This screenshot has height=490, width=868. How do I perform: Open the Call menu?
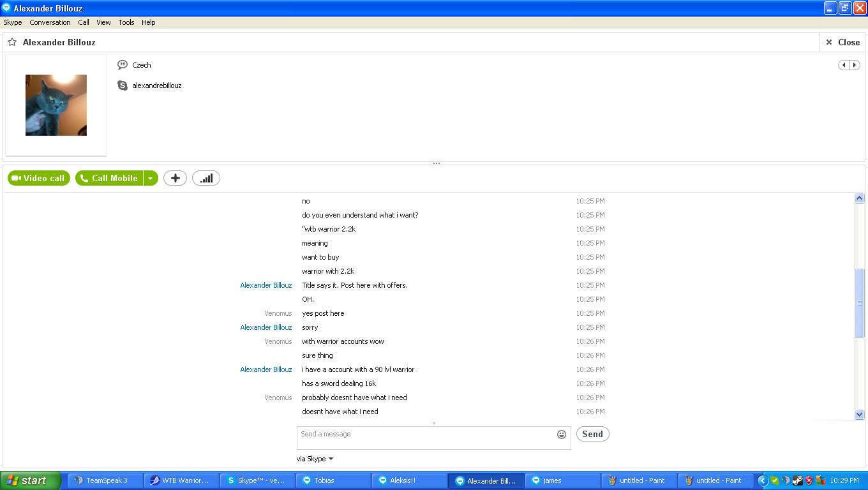pyautogui.click(x=84, y=22)
